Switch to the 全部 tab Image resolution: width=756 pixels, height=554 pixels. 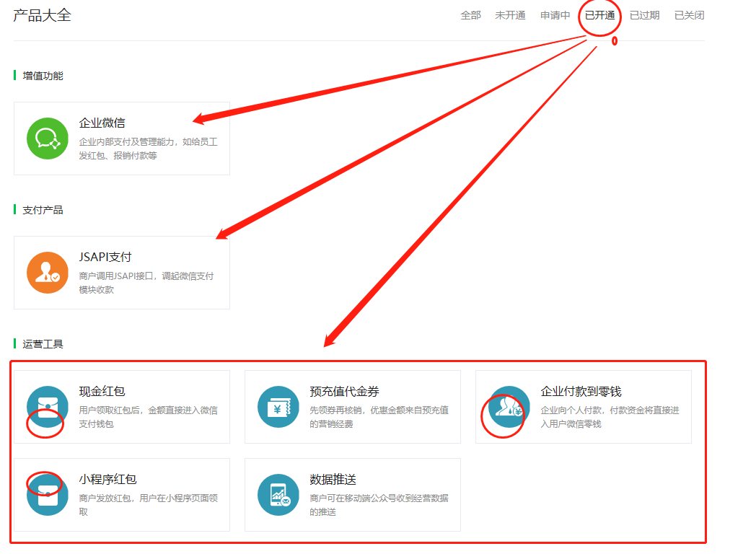470,15
